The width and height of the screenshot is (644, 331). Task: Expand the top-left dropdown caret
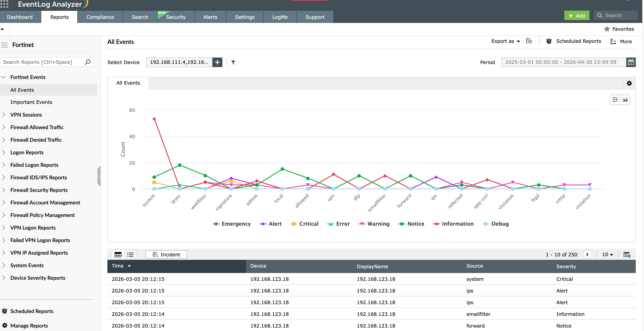click(x=2, y=29)
